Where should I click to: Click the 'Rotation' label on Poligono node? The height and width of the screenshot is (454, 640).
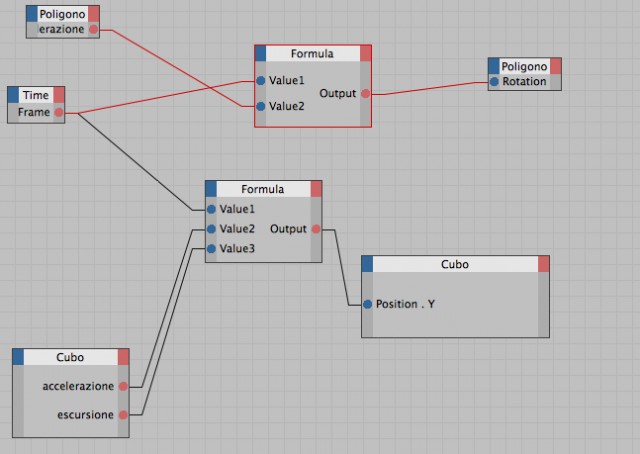[x=524, y=82]
